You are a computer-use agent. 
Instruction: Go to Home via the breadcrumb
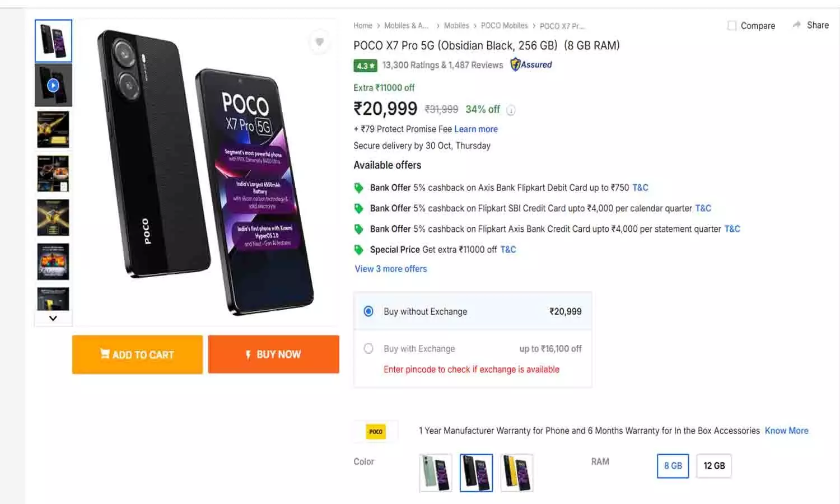pyautogui.click(x=362, y=25)
